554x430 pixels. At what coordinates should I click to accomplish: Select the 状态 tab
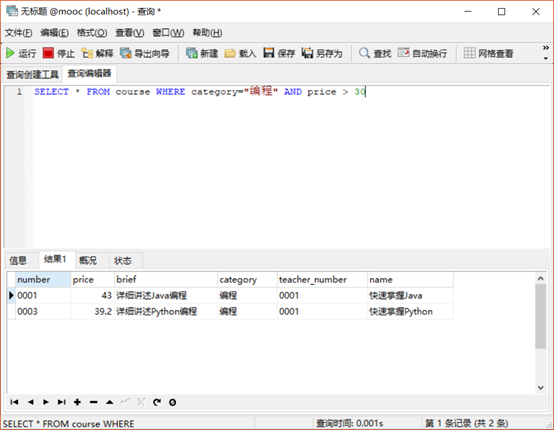coord(123,261)
